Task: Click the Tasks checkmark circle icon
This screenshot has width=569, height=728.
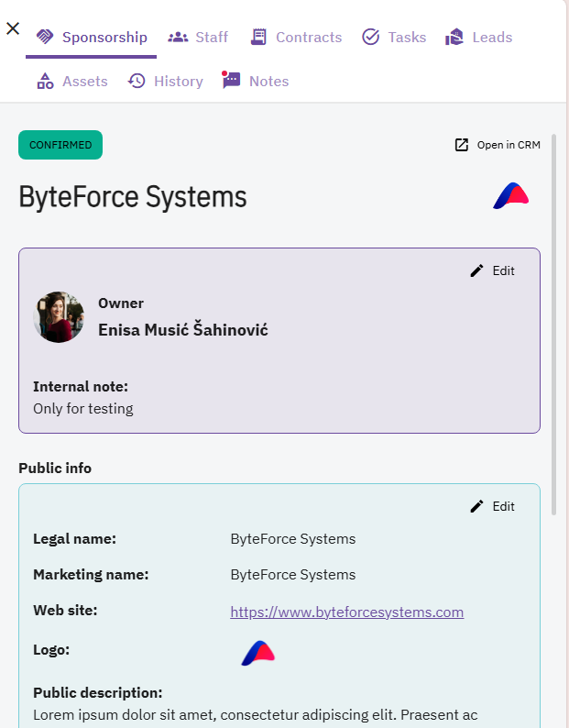Action: (370, 37)
